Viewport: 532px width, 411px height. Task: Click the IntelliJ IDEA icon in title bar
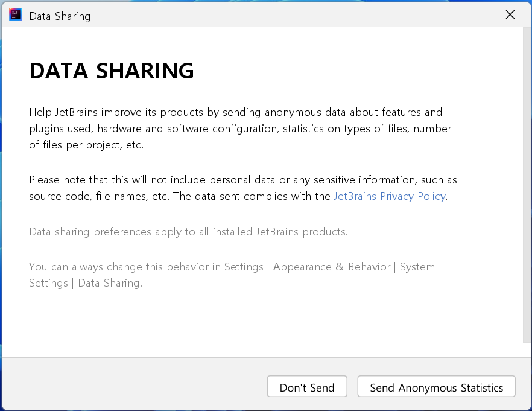[x=16, y=15]
